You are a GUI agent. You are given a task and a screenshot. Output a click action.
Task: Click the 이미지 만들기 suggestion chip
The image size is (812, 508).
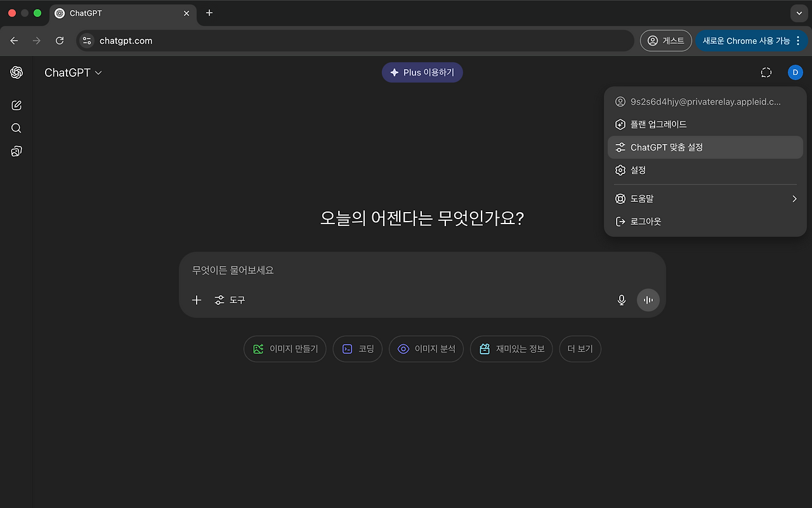[x=285, y=349]
